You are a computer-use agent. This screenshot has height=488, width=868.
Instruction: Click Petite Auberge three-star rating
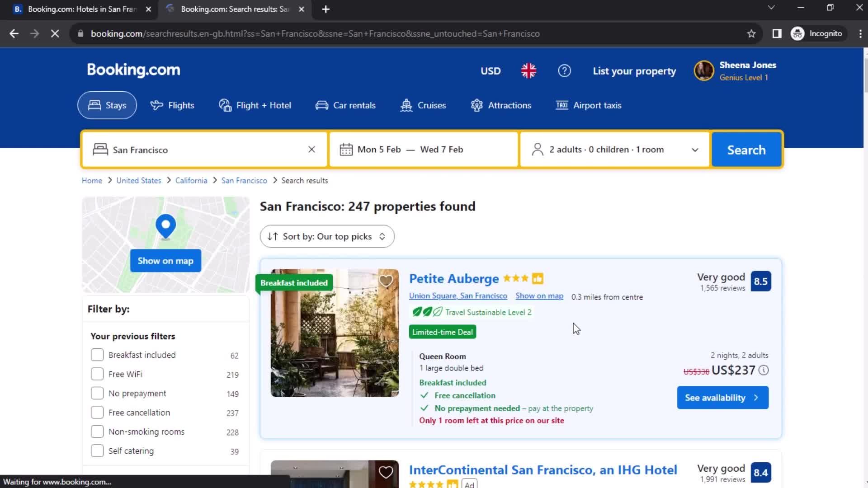click(515, 278)
